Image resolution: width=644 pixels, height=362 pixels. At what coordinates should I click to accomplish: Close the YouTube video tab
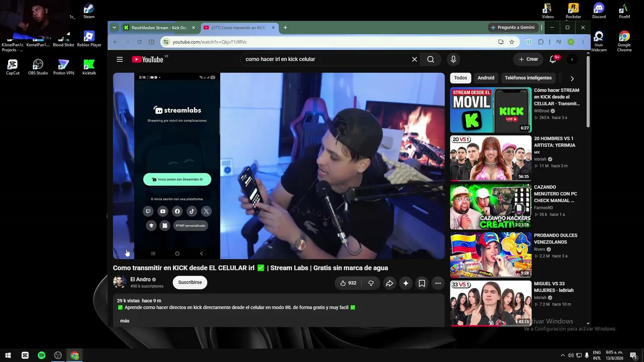tap(274, 28)
